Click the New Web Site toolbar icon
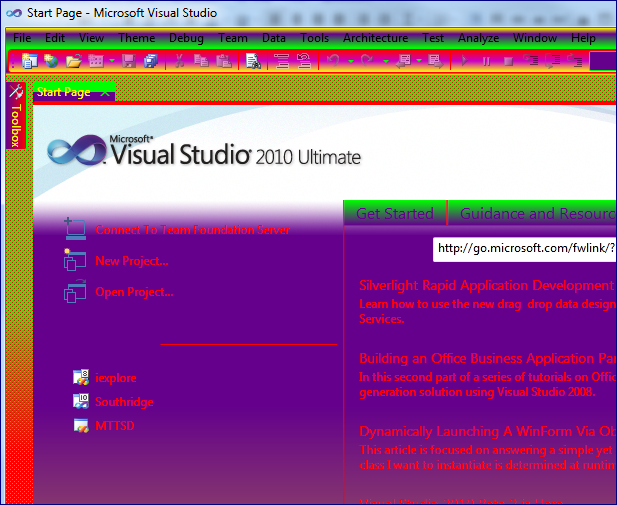 [51, 61]
